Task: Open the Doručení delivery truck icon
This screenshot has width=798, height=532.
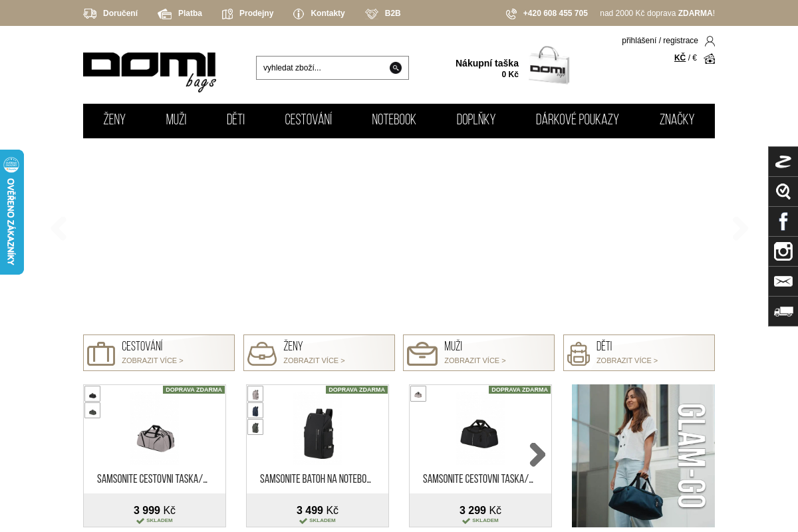Action: [90, 13]
